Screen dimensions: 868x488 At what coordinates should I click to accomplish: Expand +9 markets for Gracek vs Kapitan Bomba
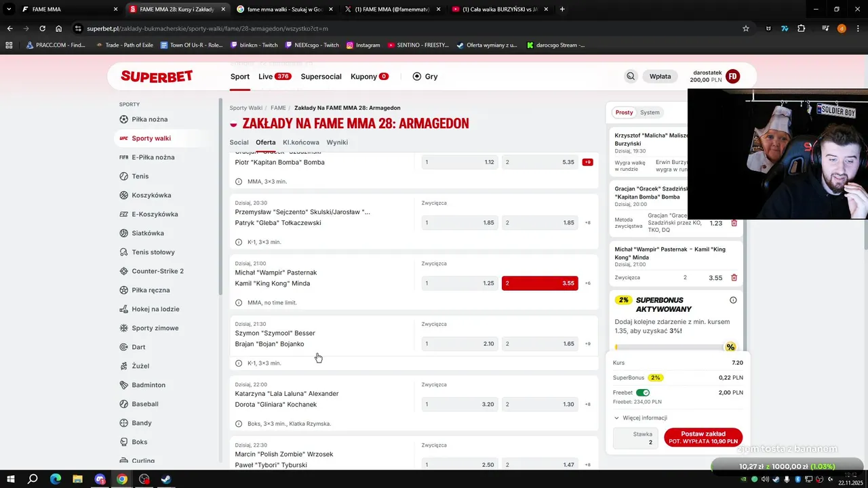pos(587,162)
